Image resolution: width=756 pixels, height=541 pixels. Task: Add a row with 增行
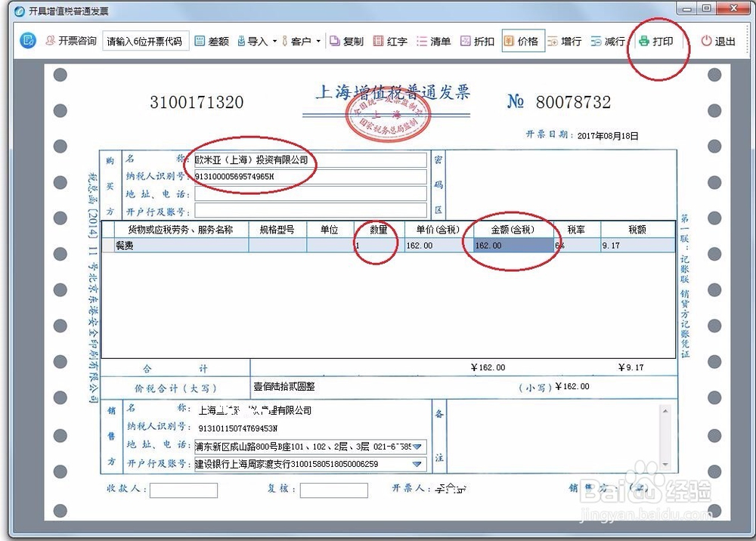(x=565, y=42)
